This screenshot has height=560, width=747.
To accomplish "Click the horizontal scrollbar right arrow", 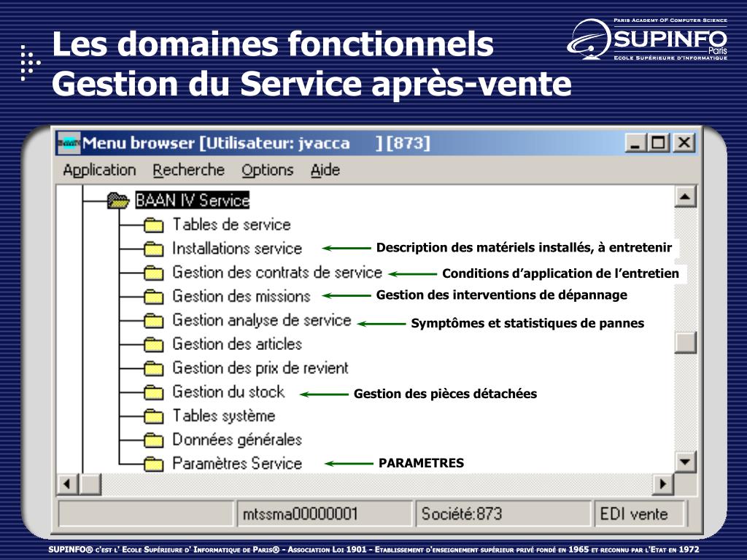I will [x=662, y=484].
